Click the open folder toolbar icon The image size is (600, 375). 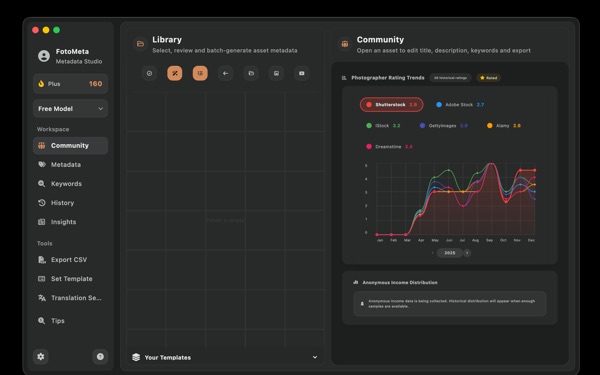coord(251,73)
